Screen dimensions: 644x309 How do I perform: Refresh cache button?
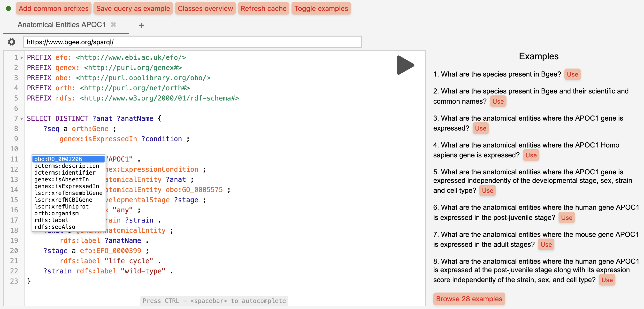pos(263,8)
